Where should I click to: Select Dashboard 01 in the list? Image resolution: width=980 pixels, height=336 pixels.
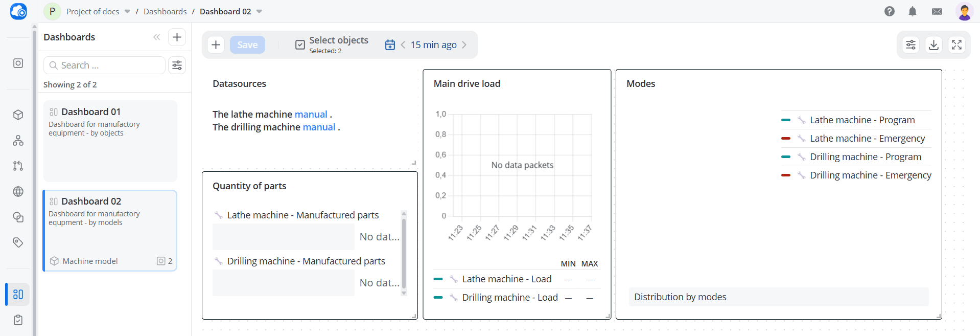tap(110, 141)
